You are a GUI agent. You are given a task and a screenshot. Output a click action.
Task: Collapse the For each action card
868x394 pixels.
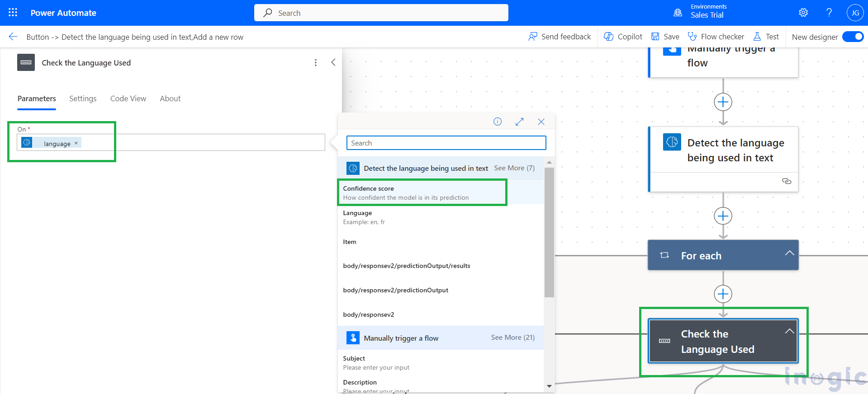[x=789, y=253]
